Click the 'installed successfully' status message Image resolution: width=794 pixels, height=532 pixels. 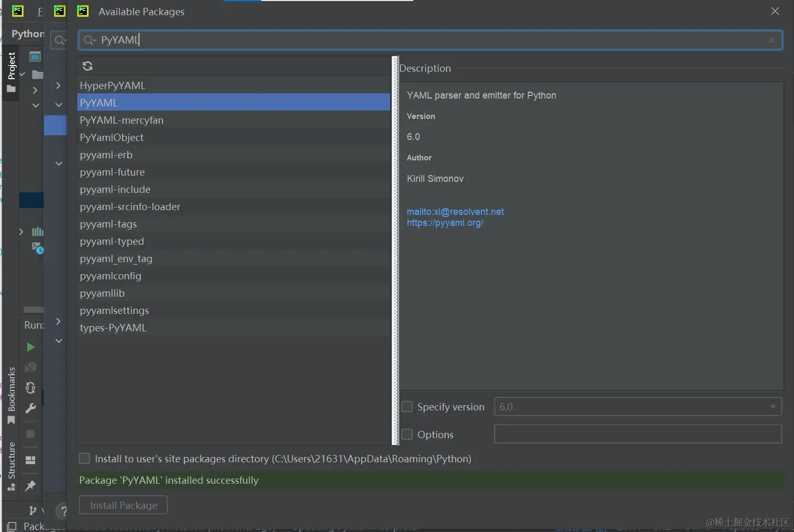(169, 480)
